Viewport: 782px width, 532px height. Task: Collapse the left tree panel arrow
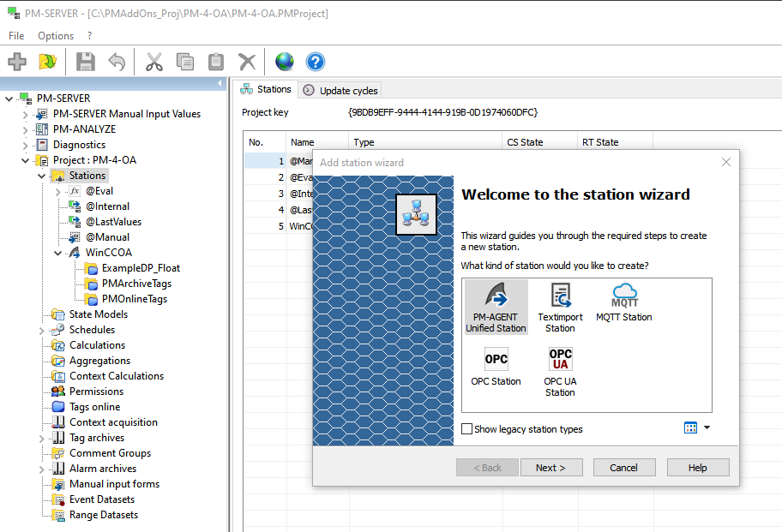220,83
